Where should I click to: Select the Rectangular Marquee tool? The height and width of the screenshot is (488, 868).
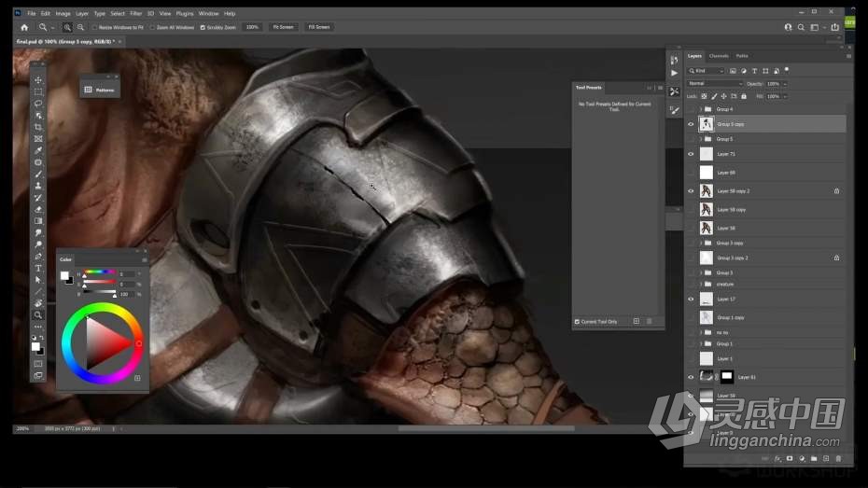click(38, 91)
